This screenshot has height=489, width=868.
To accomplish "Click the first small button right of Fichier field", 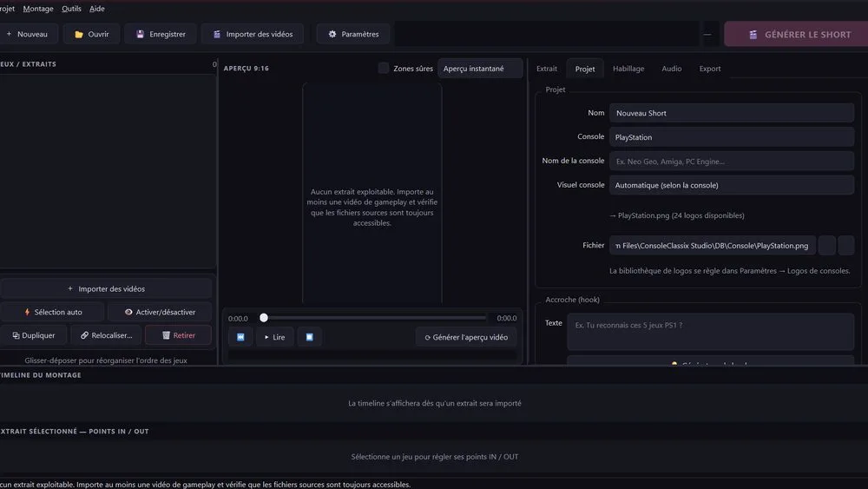I will [827, 245].
